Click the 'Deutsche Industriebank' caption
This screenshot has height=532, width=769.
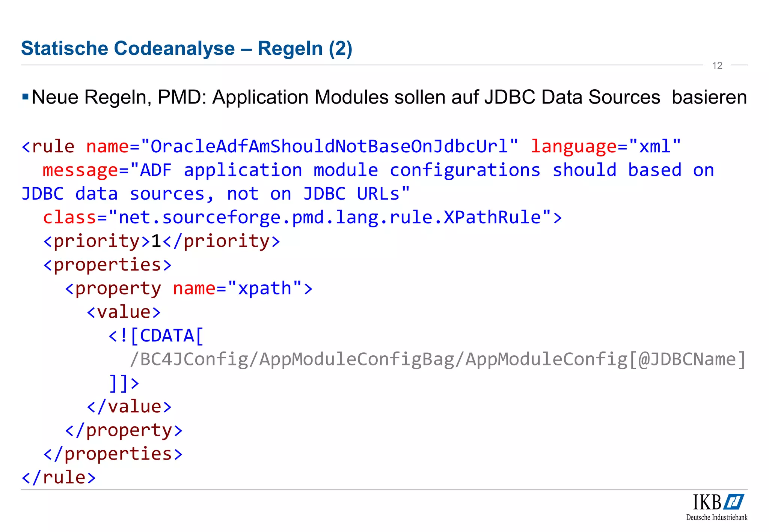[717, 517]
